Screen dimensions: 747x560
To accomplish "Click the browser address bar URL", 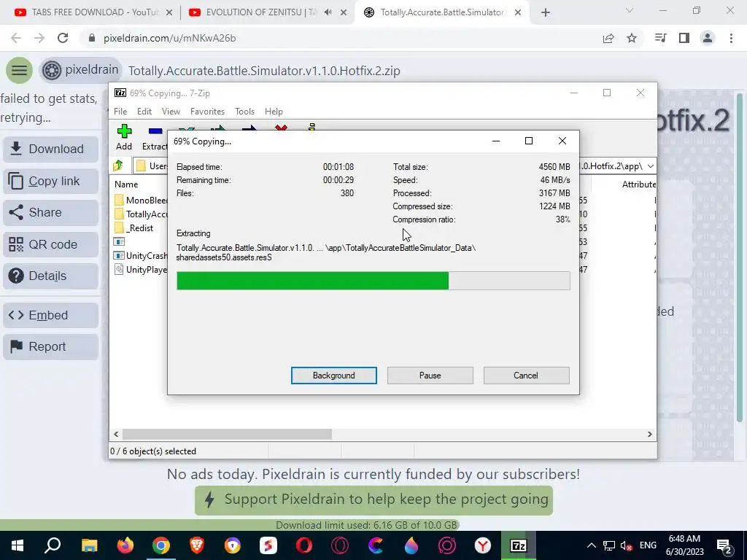I will 169,38.
